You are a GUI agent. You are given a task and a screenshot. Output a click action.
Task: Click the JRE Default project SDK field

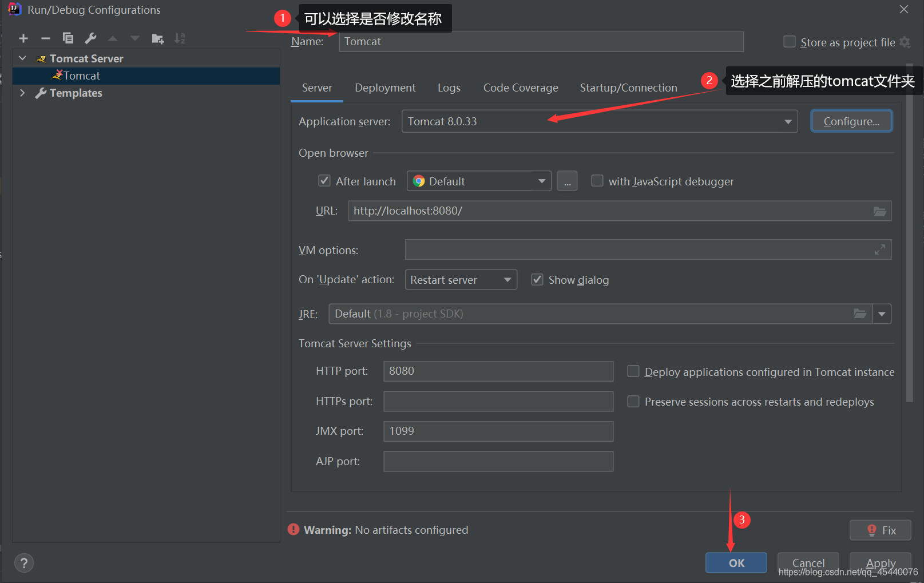(x=600, y=314)
